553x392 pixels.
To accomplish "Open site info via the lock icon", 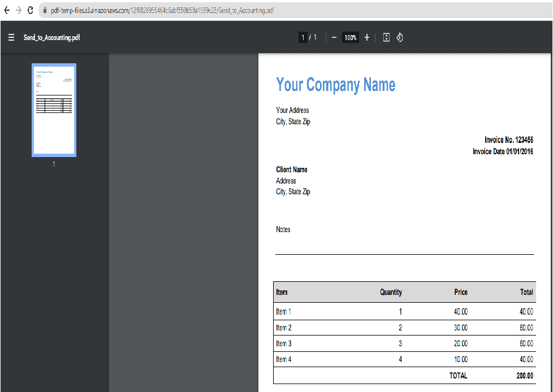I will [x=45, y=11].
